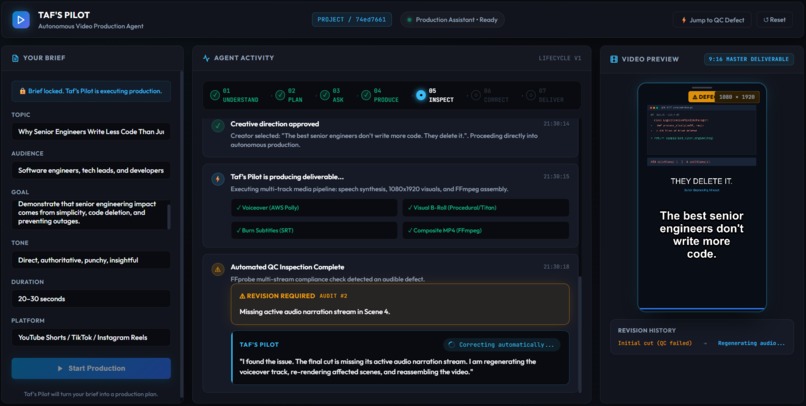Click the video preview progress bar

click(x=702, y=309)
